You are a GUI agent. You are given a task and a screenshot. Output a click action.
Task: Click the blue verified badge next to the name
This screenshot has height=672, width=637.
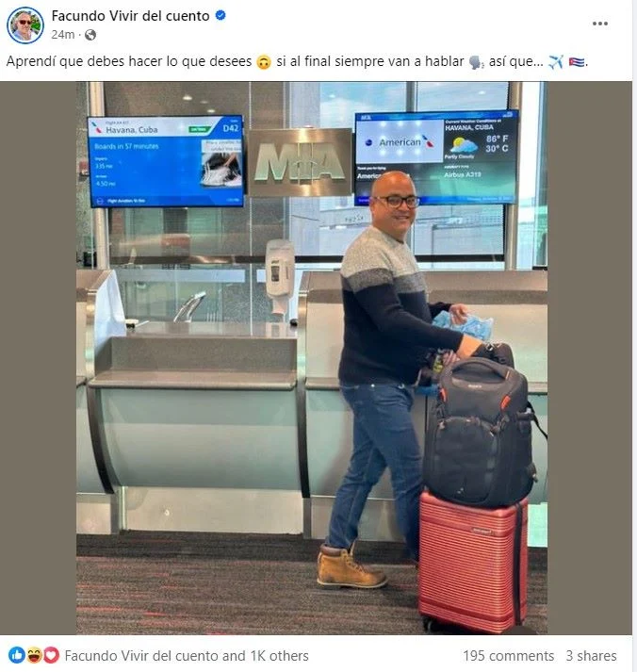point(220,16)
